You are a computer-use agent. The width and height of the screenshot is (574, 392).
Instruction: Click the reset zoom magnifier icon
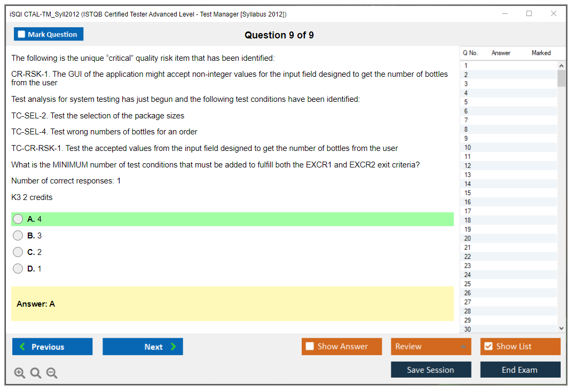pyautogui.click(x=36, y=373)
